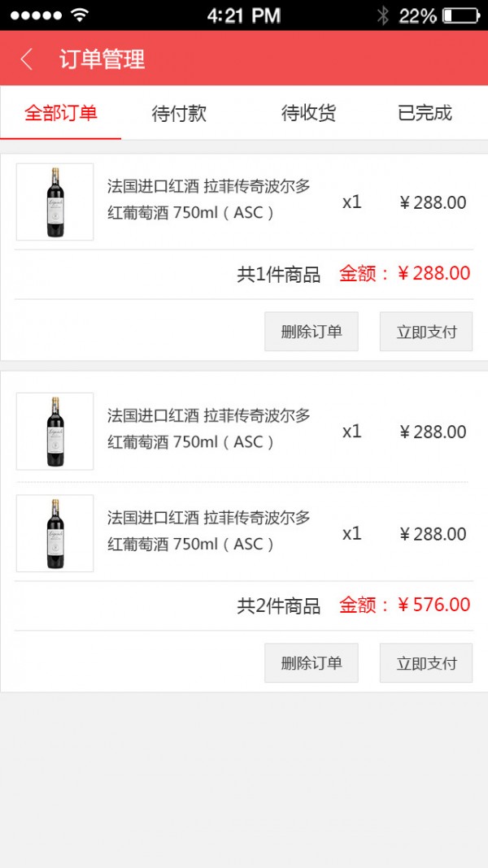Viewport: 488px width, 868px height.
Task: Tap the back arrow in the header
Action: 27,59
